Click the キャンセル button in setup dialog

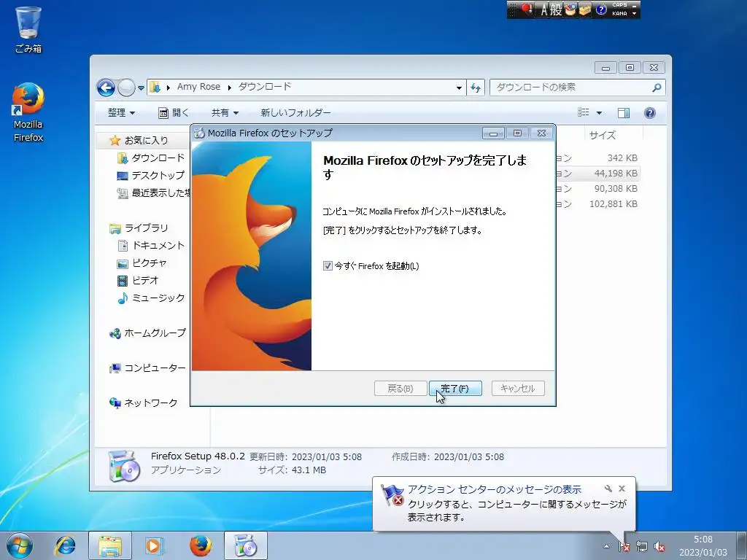point(517,388)
